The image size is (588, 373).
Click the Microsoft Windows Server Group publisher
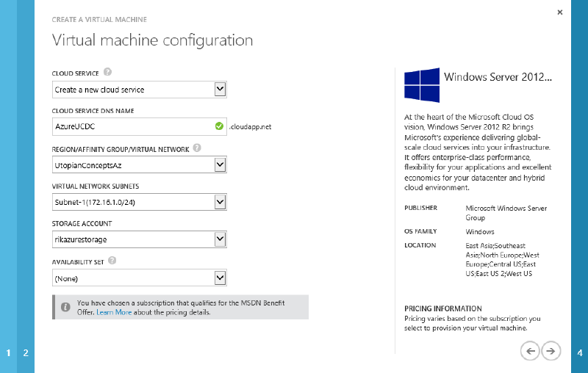click(506, 213)
